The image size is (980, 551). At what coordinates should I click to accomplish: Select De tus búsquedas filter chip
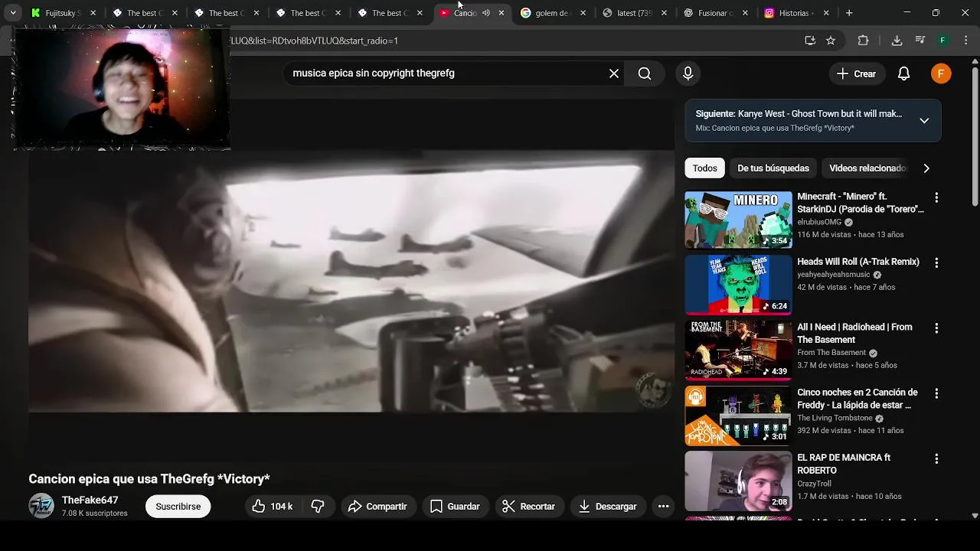click(x=773, y=168)
